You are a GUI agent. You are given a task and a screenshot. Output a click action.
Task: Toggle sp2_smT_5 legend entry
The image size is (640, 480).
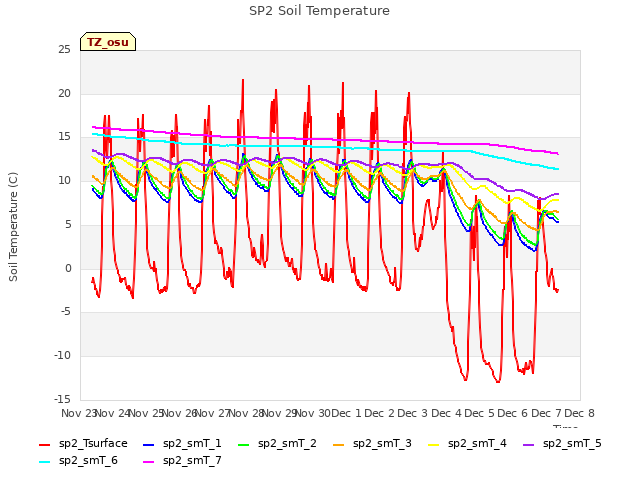(562, 444)
